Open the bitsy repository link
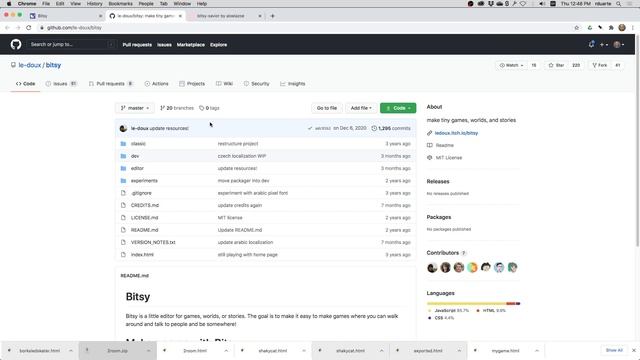 coord(53,65)
